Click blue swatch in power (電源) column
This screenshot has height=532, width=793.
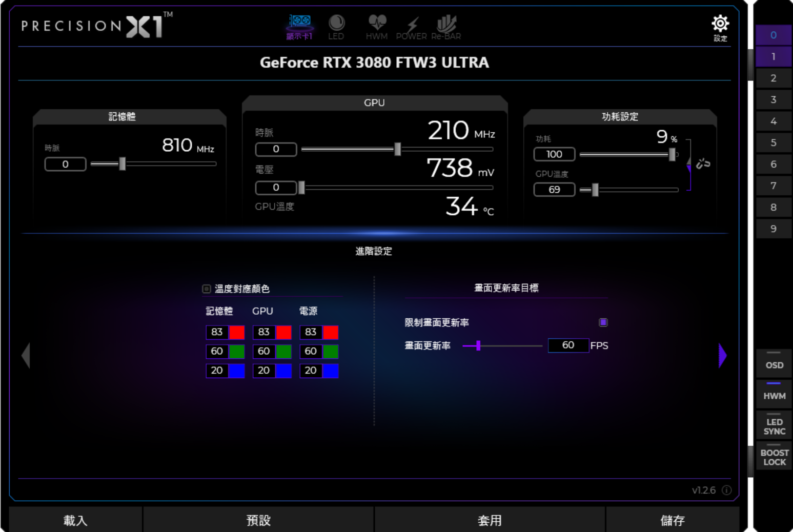[x=331, y=371]
